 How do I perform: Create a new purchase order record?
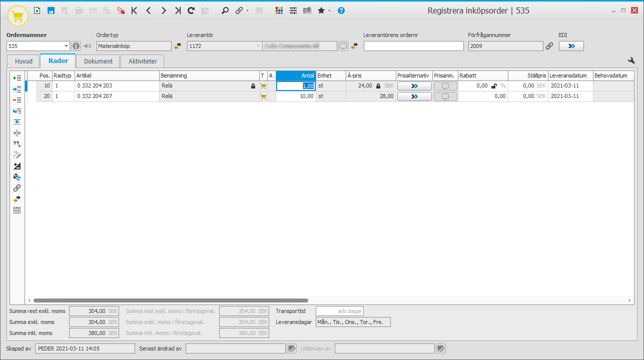tap(37, 10)
